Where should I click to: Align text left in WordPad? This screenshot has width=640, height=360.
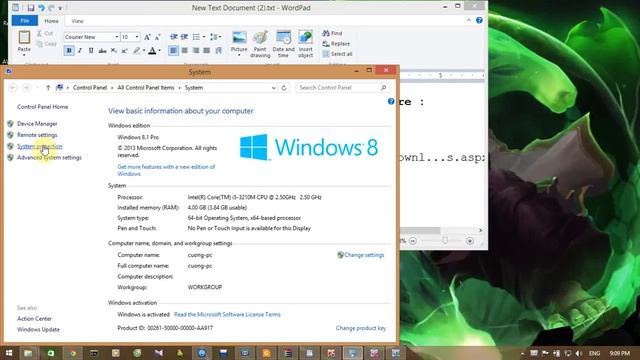click(173, 51)
